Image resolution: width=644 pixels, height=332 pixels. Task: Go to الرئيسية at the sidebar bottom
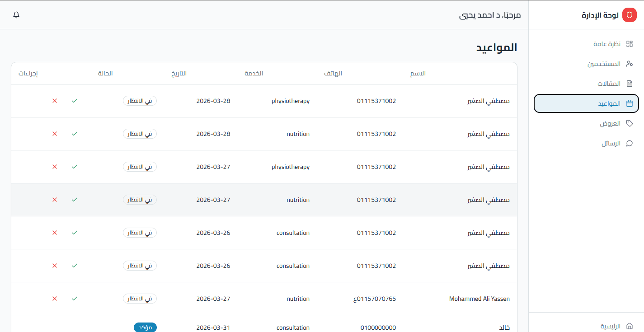(x=586, y=326)
